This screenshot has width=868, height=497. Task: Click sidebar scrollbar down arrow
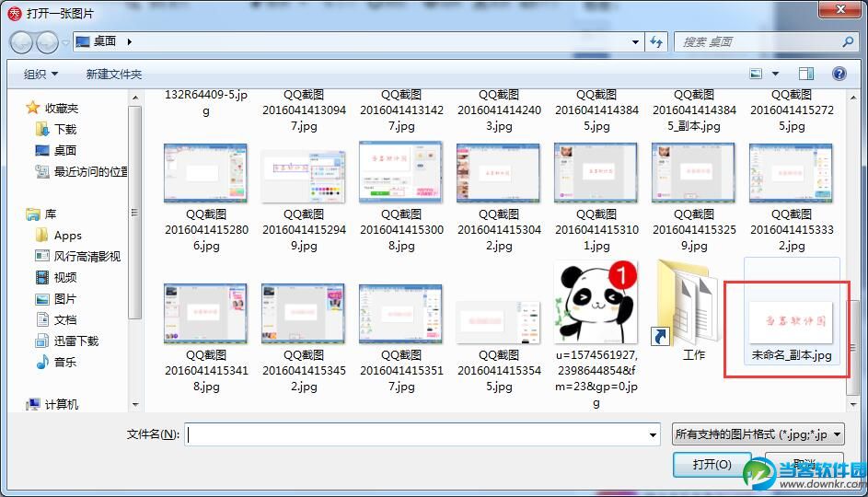tap(135, 405)
